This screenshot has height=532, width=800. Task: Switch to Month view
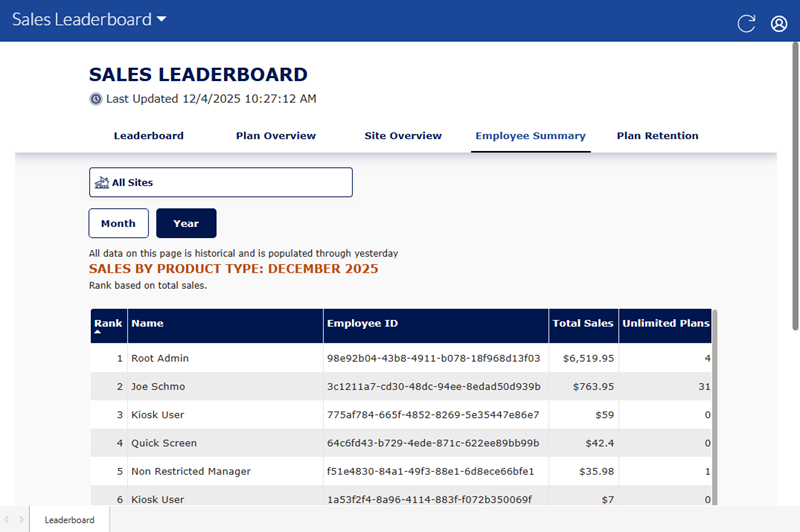(118, 223)
